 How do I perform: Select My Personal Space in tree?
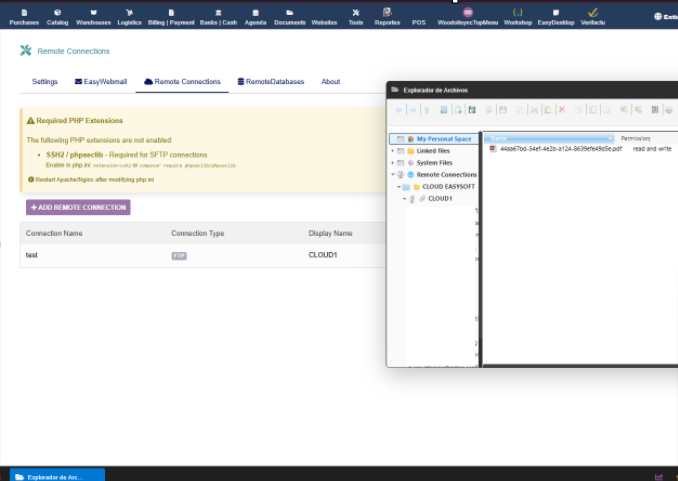(x=443, y=139)
